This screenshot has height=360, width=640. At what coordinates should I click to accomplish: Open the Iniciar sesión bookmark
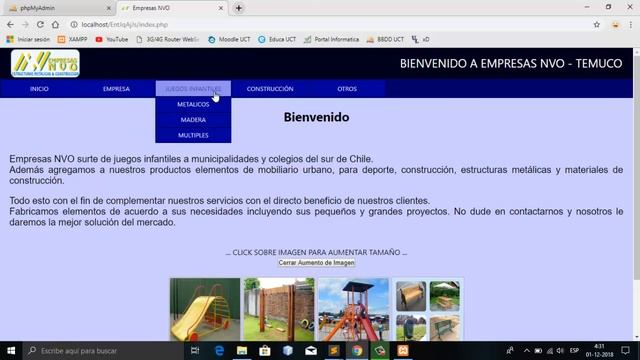tap(28, 39)
